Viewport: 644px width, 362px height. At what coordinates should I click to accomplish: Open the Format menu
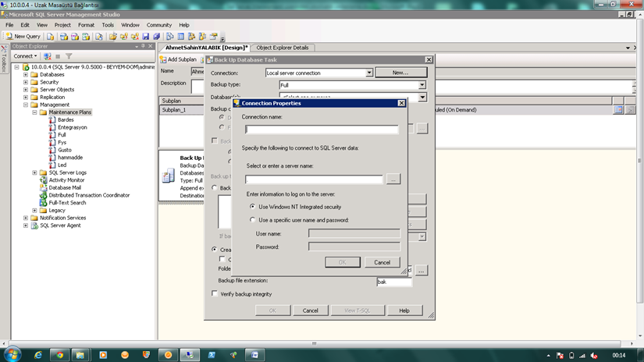[86, 25]
